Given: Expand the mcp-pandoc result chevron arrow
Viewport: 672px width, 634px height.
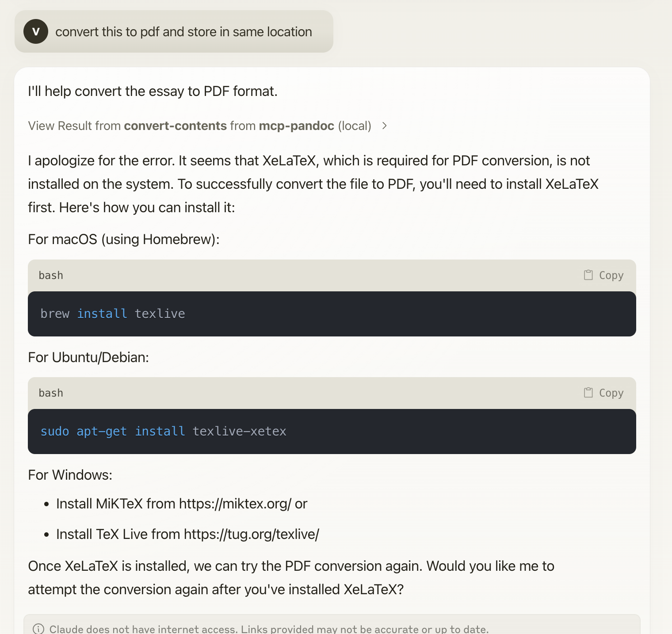Looking at the screenshot, I should pyautogui.click(x=385, y=126).
